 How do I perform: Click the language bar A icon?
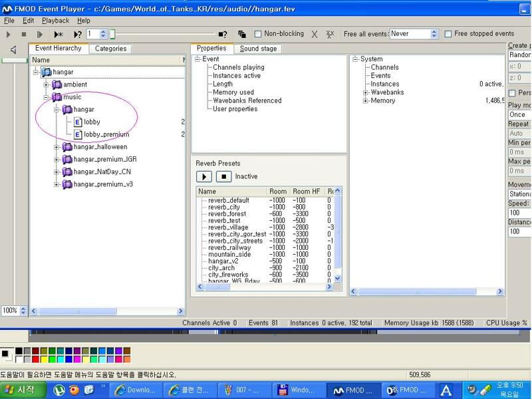pos(446,390)
